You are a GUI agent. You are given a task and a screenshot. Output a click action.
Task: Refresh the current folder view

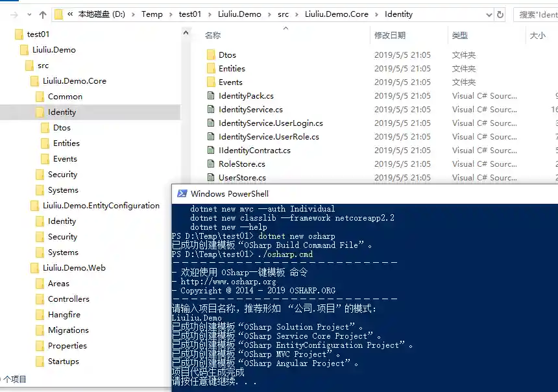[x=500, y=14]
